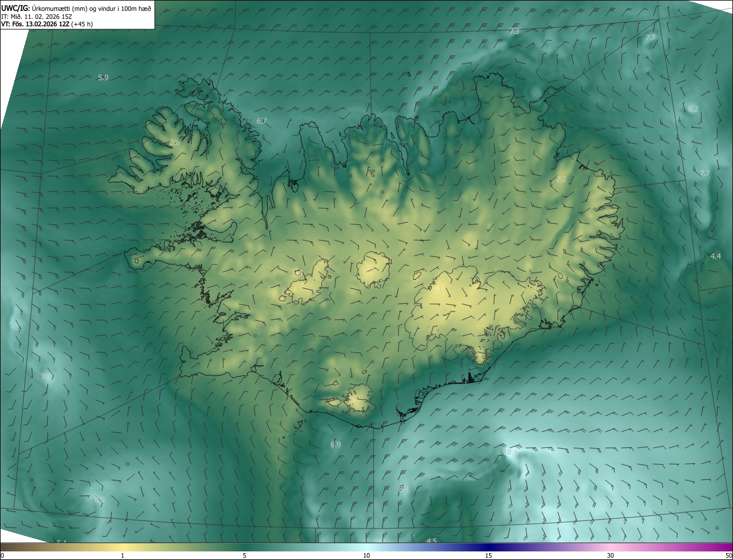Image resolution: width=733 pixels, height=560 pixels.
Task: Click the 1 tick label on the color scale
Action: tap(123, 555)
